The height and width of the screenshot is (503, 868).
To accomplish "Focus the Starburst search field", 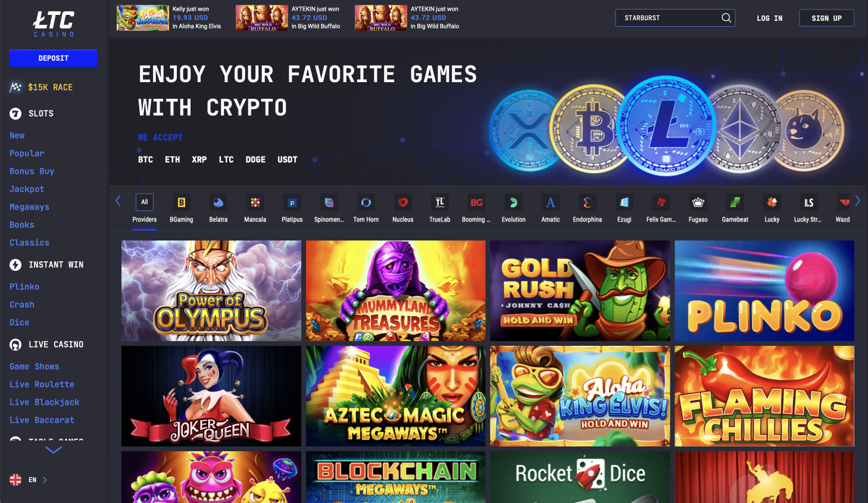I will click(675, 18).
